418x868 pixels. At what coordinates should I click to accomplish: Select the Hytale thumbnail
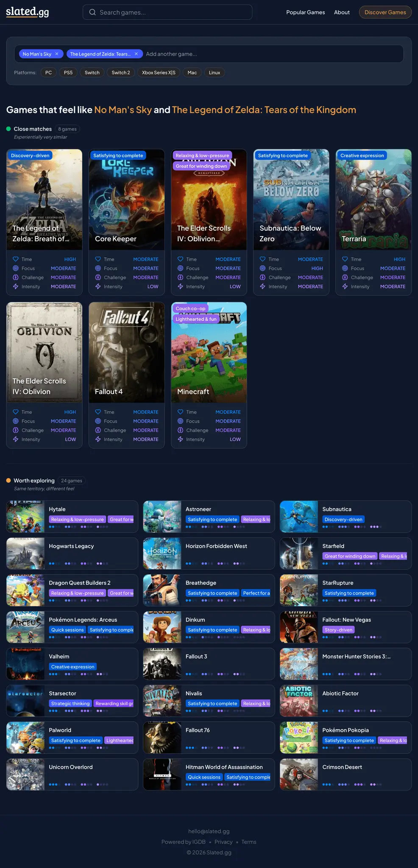click(25, 517)
